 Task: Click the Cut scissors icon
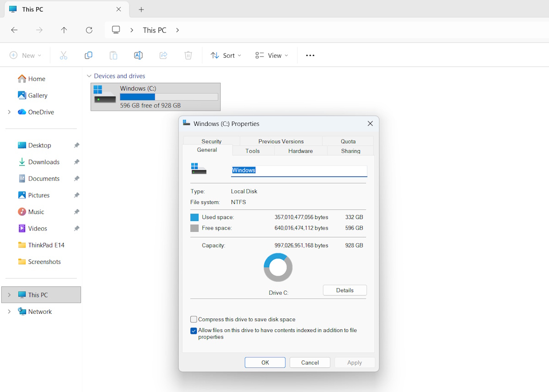tap(64, 55)
